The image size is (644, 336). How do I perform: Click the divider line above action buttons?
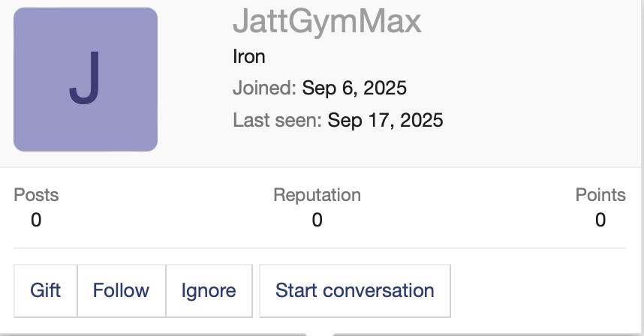tap(320, 248)
